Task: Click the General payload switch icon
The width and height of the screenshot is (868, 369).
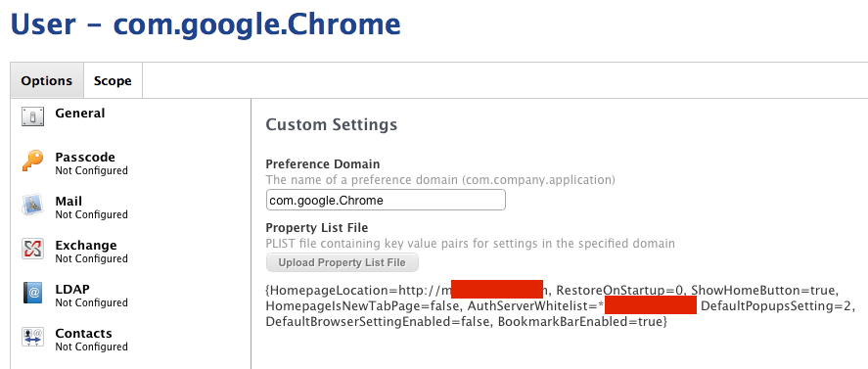Action: pos(32,116)
